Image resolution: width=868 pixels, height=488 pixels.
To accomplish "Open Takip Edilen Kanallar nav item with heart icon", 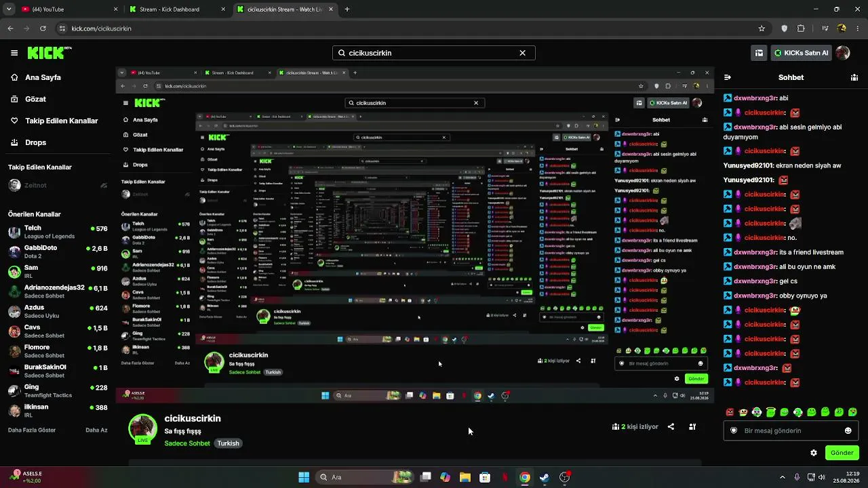I will pyautogui.click(x=53, y=121).
